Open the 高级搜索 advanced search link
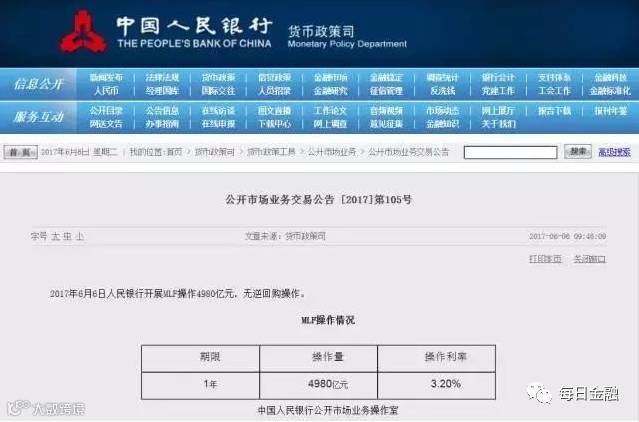The image size is (639, 422). point(614,152)
